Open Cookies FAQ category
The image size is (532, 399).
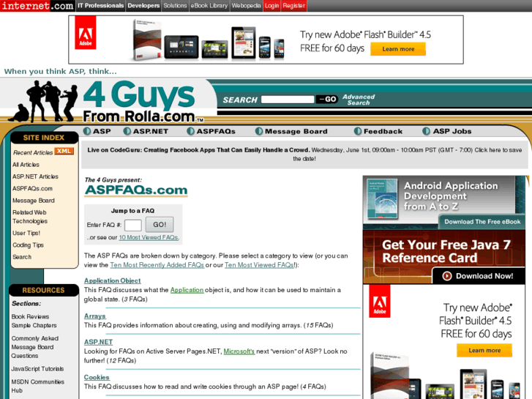coord(97,377)
